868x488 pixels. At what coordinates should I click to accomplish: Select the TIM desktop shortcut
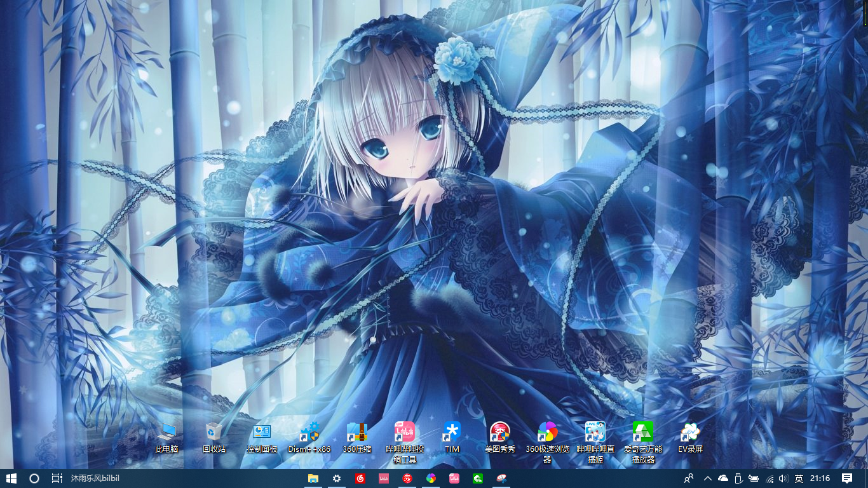[x=452, y=437]
